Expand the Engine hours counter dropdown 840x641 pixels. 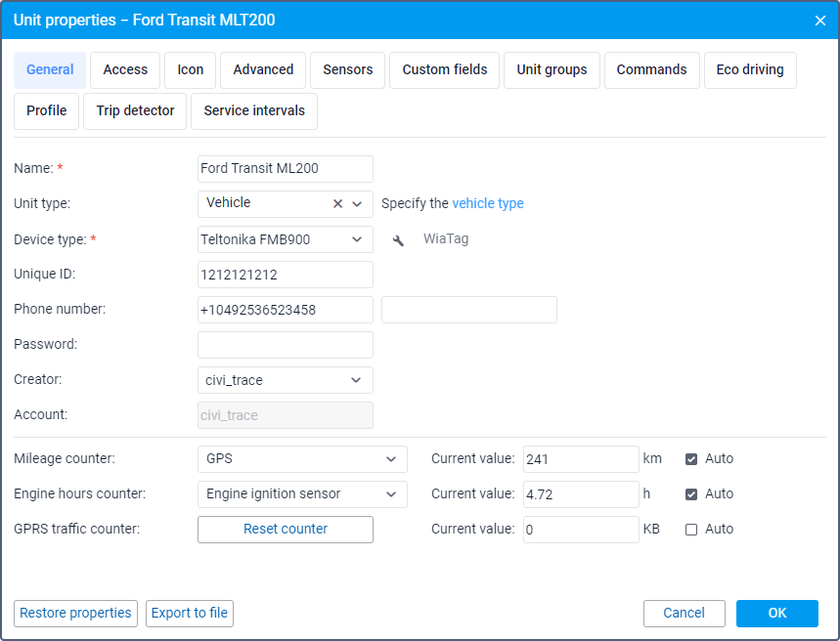coord(391,494)
